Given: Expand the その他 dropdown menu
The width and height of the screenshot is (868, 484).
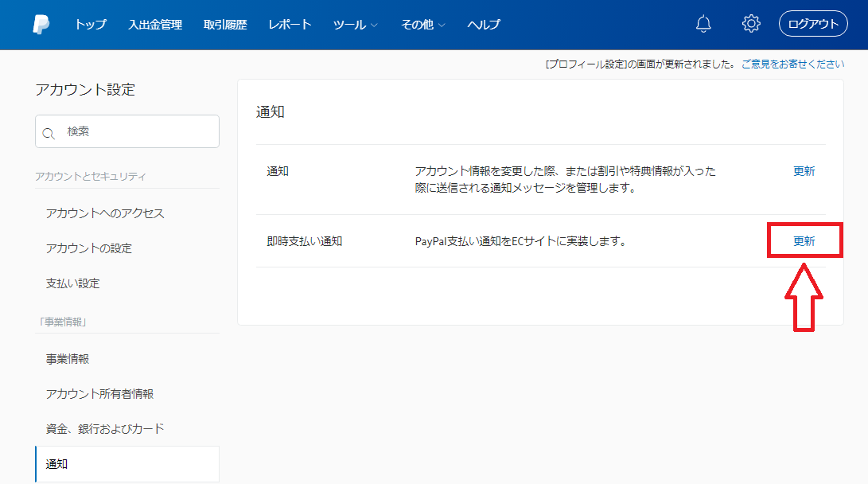Looking at the screenshot, I should click(422, 25).
